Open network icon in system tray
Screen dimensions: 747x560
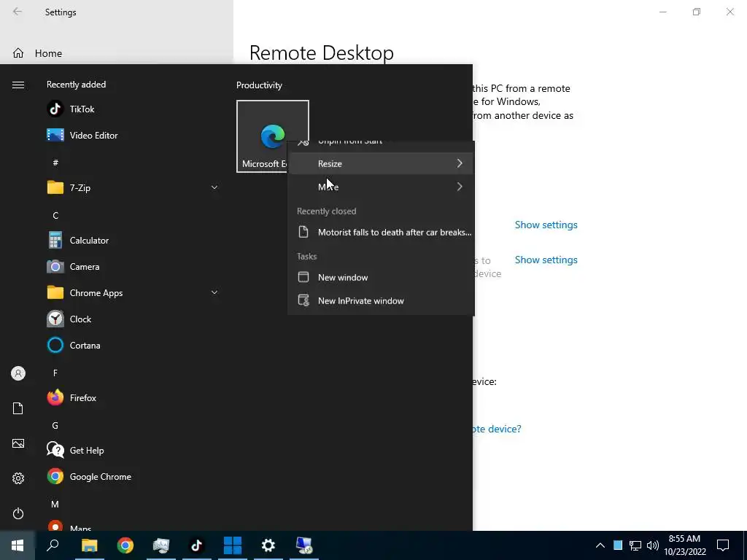[x=635, y=545]
